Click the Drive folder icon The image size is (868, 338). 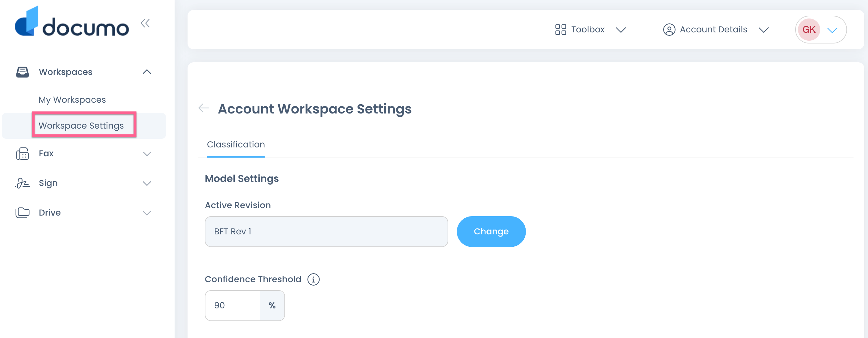(x=22, y=212)
